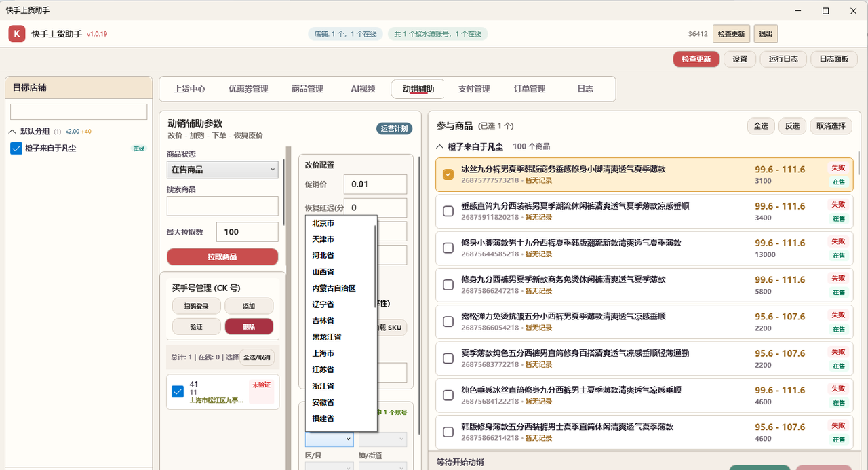
Task: Switch to the 优惠券管理 tab
Action: [x=248, y=89]
